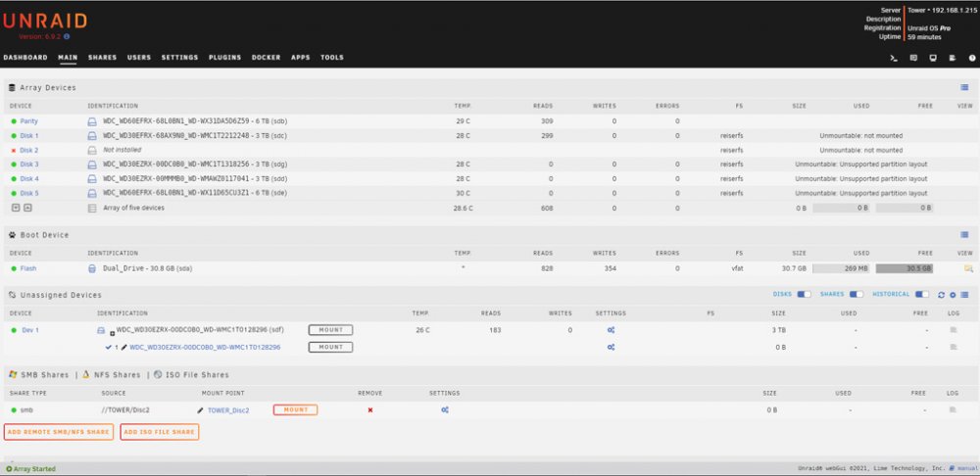Viewport: 980px width, 476px height.
Task: Open settings gears for the smb share
Action: pos(445,410)
